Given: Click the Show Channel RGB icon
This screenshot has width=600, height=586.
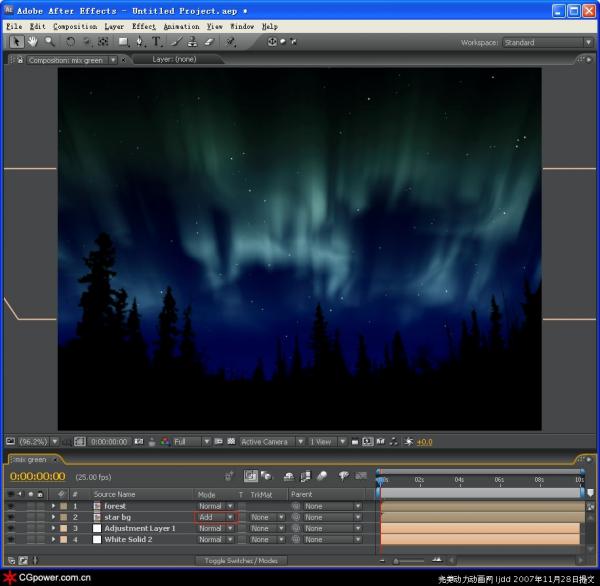Looking at the screenshot, I should click(x=165, y=442).
